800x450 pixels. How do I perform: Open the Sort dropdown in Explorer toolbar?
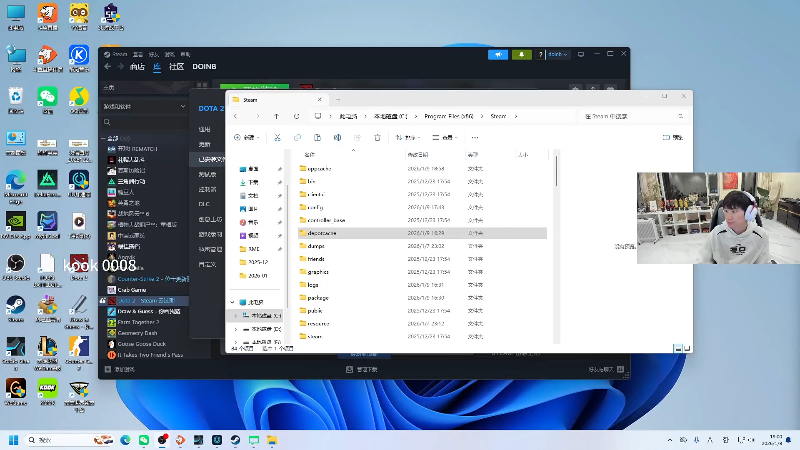(407, 137)
